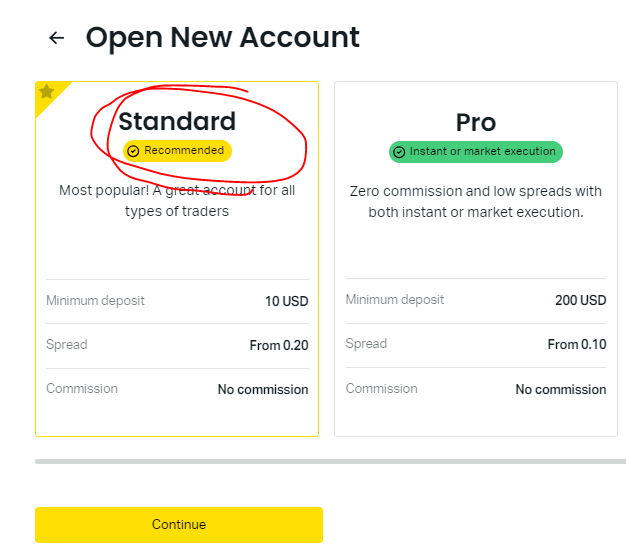
Task: Click the horizontal scrollbar below account cards
Action: [330, 461]
